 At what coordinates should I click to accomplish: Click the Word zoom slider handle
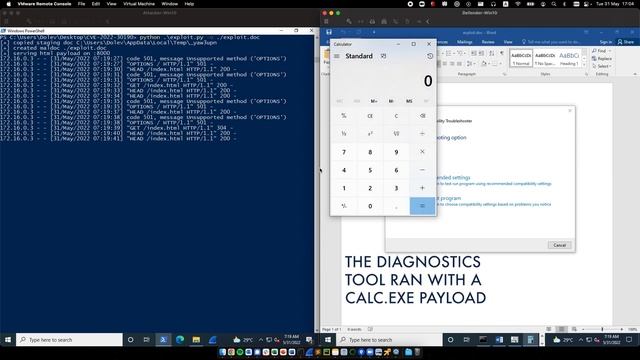pyautogui.click(x=602, y=329)
